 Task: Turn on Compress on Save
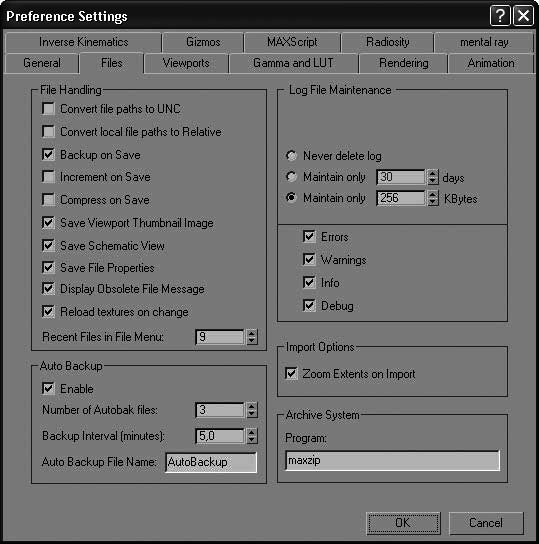coord(48,199)
